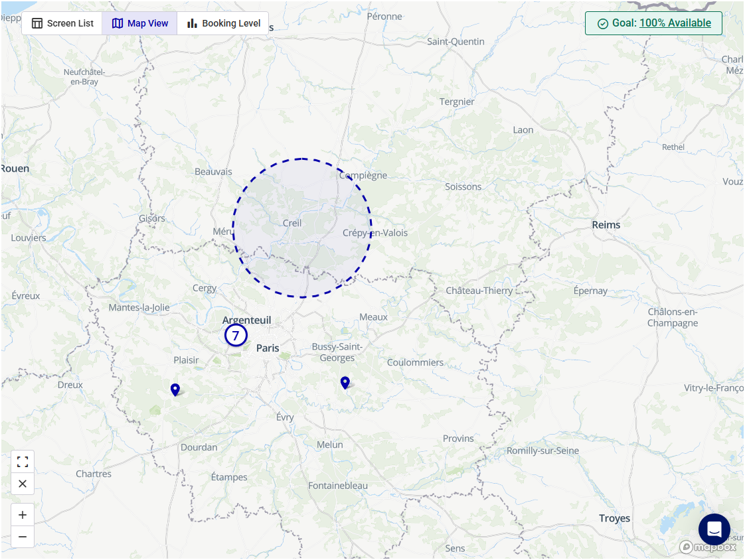Select the map pin below Bussy-Saint-Georges

(345, 382)
